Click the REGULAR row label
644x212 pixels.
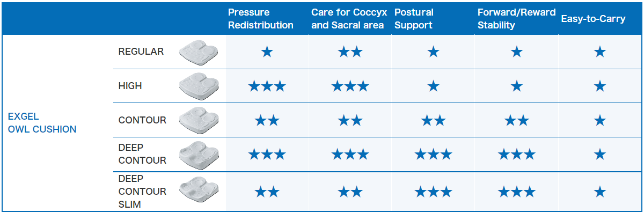141,52
